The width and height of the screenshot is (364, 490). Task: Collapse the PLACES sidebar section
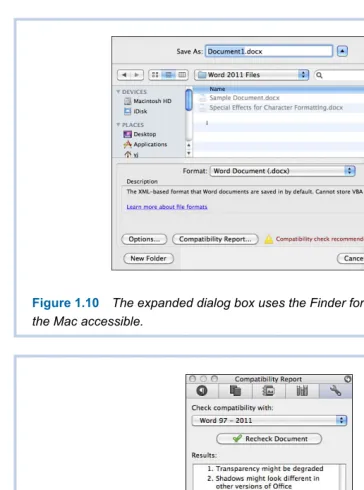[x=118, y=125]
